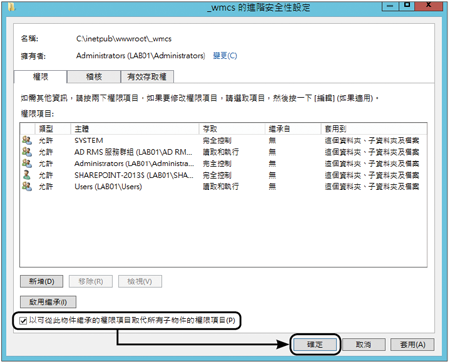Sort by the 主體 column header
Image resolution: width=450 pixels, height=364 pixels.
pyautogui.click(x=135, y=129)
